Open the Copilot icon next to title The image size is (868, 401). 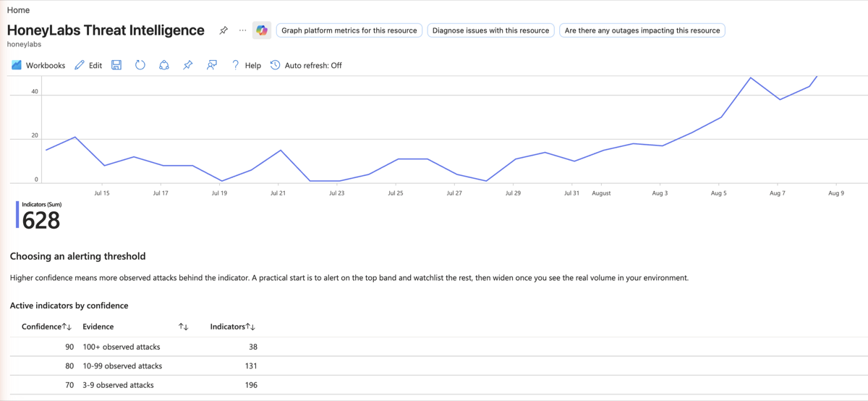pyautogui.click(x=262, y=30)
